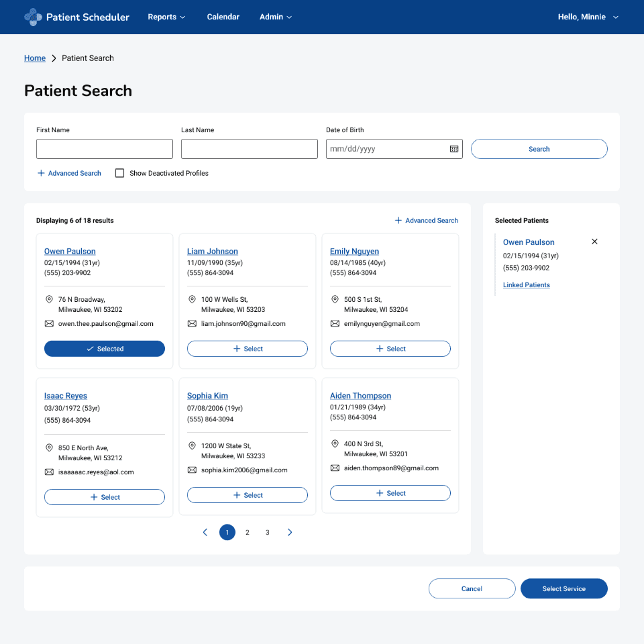This screenshot has width=644, height=644.
Task: Focus the Last Name input field
Action: (x=250, y=149)
